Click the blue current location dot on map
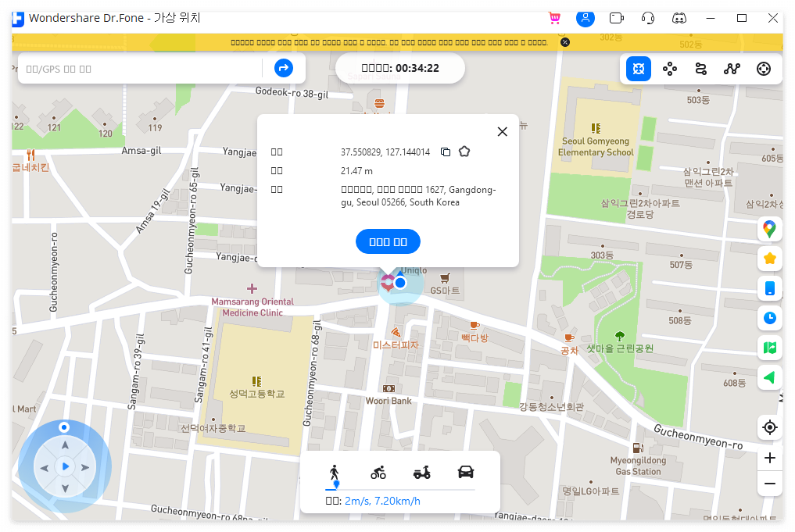This screenshot has height=532, width=795. (400, 283)
